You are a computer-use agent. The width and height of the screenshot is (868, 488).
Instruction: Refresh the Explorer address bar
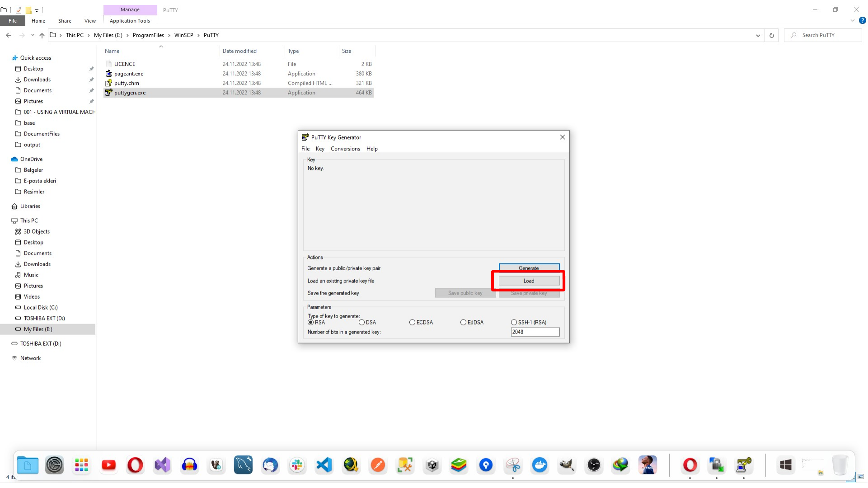pyautogui.click(x=772, y=35)
